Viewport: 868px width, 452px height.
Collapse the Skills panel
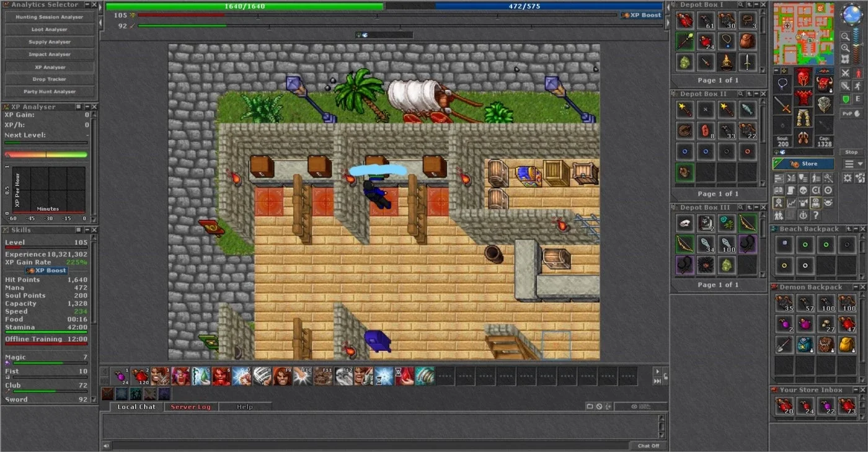click(x=86, y=230)
